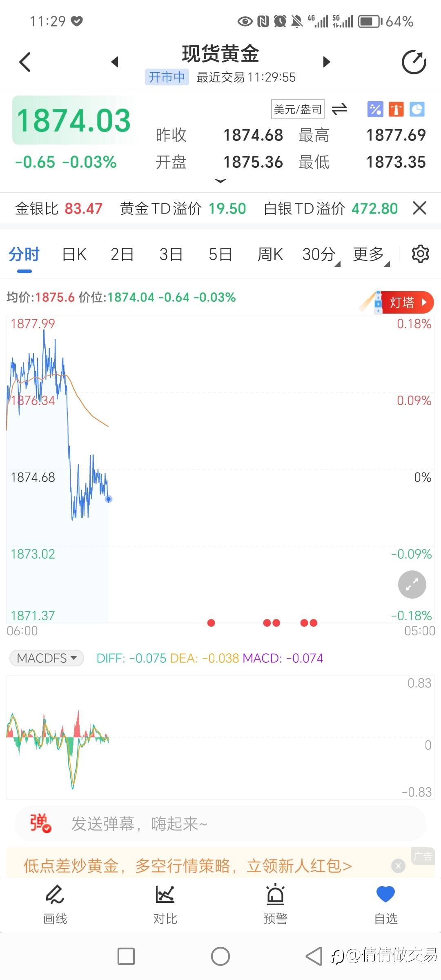The width and height of the screenshot is (441, 980).
Task: Tap the red 灯塔 button
Action: point(407,302)
